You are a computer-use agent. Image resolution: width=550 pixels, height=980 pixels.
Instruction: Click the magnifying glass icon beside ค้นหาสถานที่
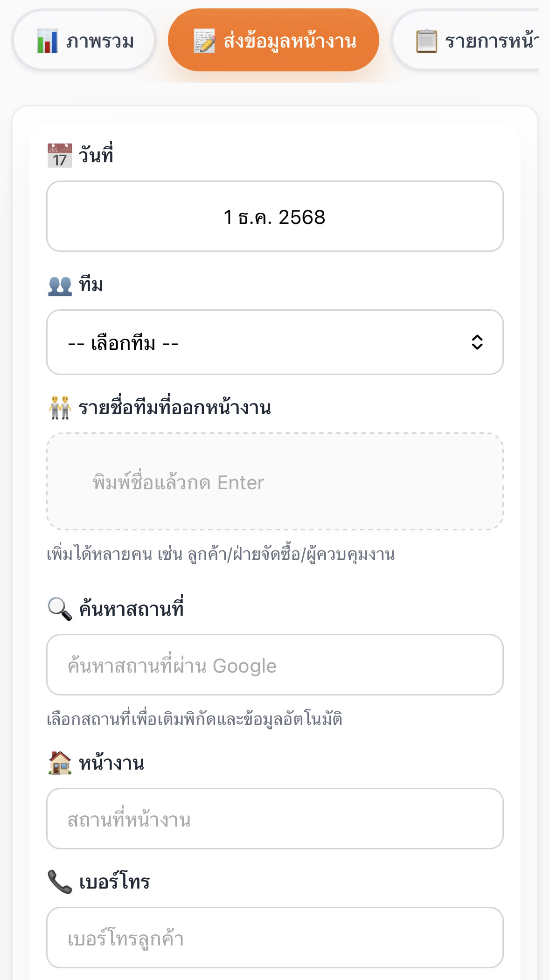(60, 609)
